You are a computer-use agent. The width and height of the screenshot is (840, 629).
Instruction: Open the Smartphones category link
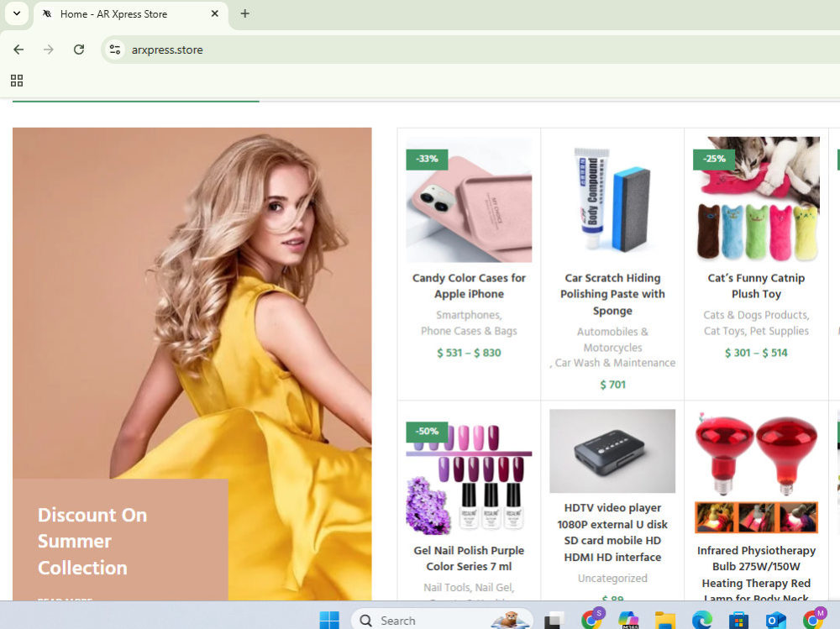click(469, 315)
